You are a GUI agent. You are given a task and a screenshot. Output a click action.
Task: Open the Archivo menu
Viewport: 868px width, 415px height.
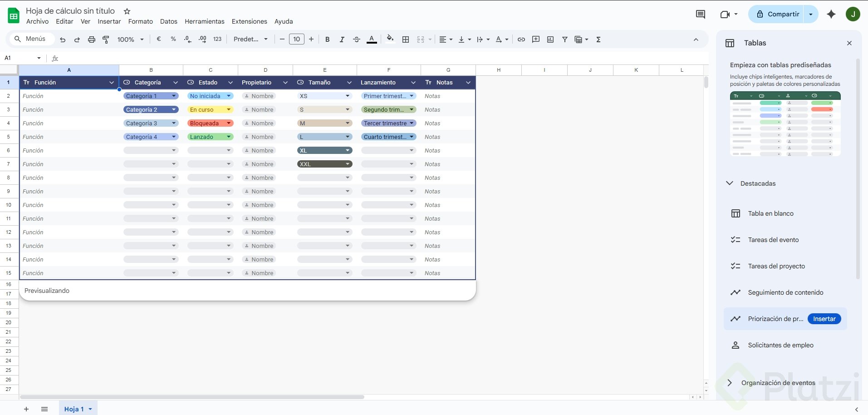point(37,21)
